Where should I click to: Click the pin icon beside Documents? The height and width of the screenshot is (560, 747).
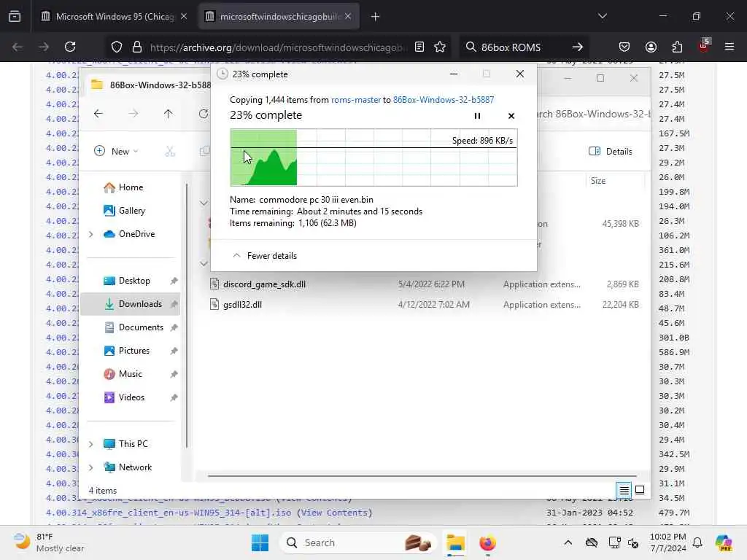click(174, 327)
